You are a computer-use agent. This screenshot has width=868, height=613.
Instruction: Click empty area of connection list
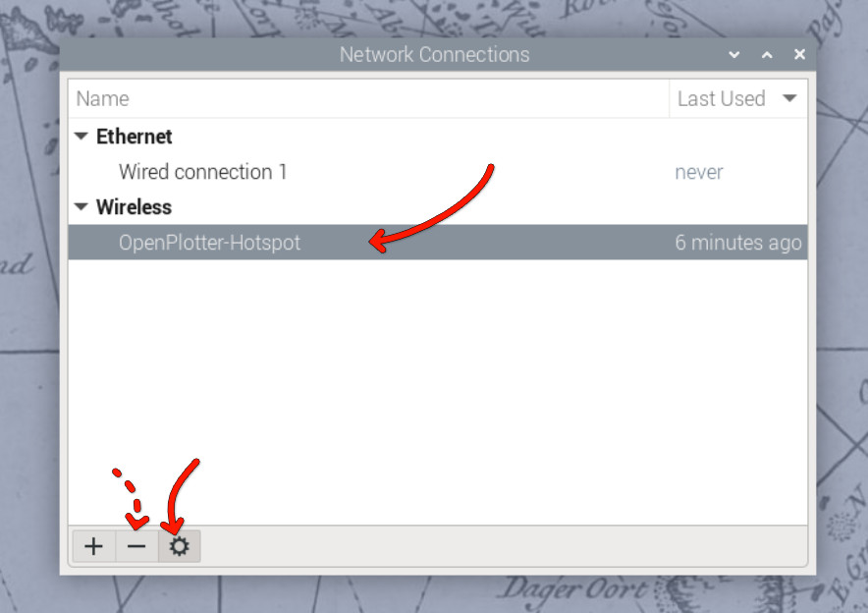[x=437, y=388]
